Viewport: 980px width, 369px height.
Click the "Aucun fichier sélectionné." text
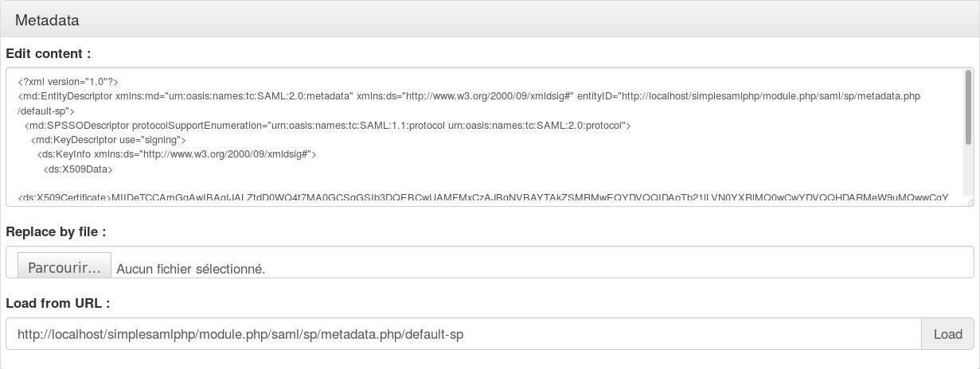click(x=190, y=269)
